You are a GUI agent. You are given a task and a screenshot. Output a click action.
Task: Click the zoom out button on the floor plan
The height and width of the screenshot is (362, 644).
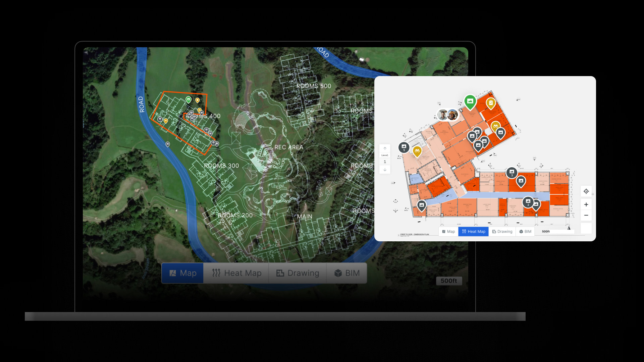(586, 215)
